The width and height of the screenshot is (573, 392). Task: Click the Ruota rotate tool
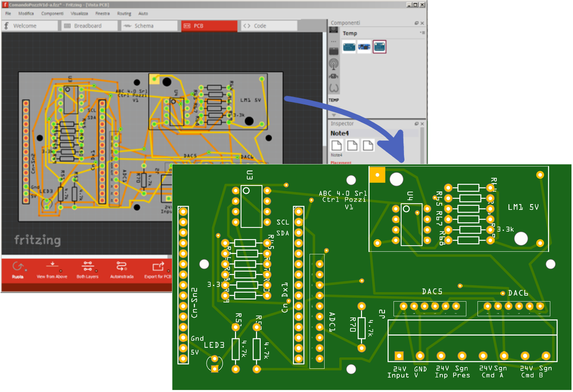(x=17, y=270)
